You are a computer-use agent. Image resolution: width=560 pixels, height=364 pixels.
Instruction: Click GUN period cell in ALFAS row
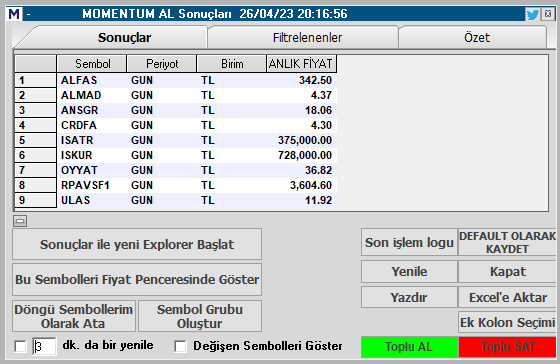click(162, 80)
